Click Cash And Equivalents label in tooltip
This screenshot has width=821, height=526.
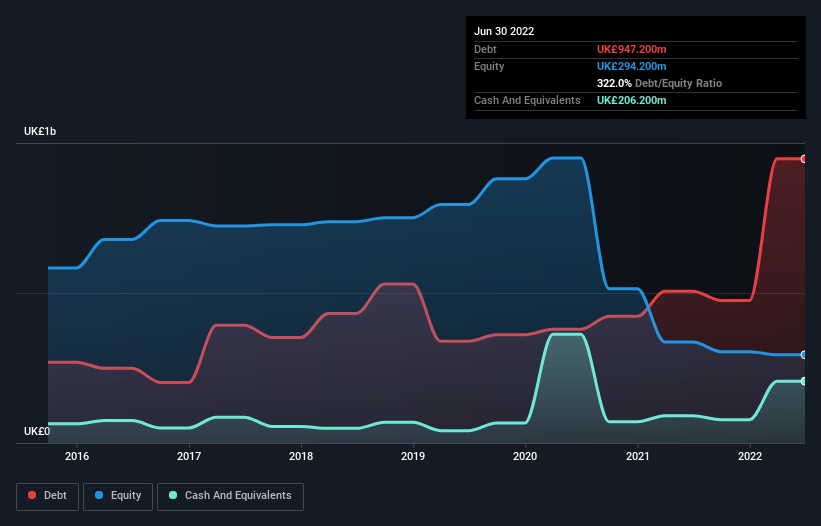tap(527, 100)
